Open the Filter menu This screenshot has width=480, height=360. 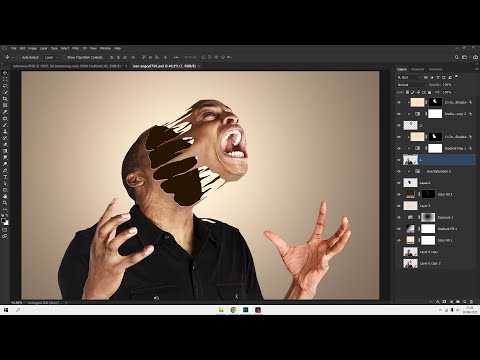75,48
